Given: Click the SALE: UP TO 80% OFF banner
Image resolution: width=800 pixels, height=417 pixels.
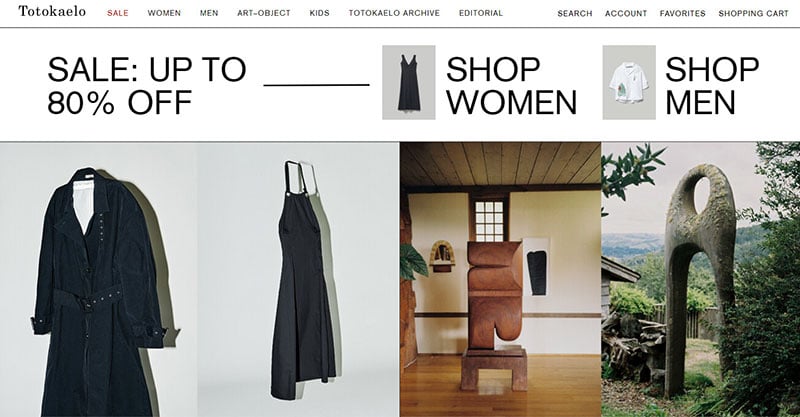Looking at the screenshot, I should click(x=147, y=85).
